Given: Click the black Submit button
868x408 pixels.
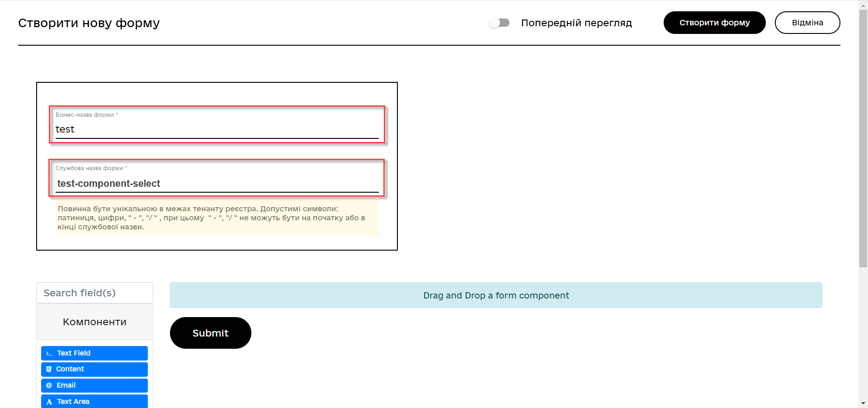Looking at the screenshot, I should [x=211, y=333].
